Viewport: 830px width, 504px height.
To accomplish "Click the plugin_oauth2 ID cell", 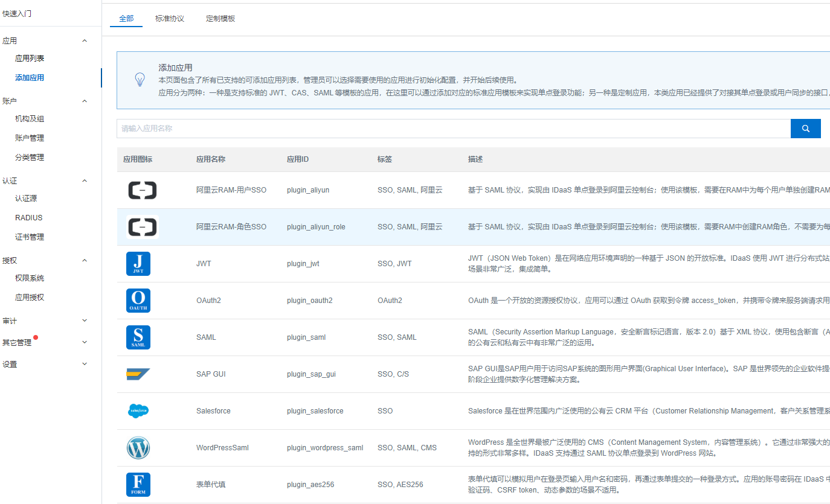I will click(310, 301).
